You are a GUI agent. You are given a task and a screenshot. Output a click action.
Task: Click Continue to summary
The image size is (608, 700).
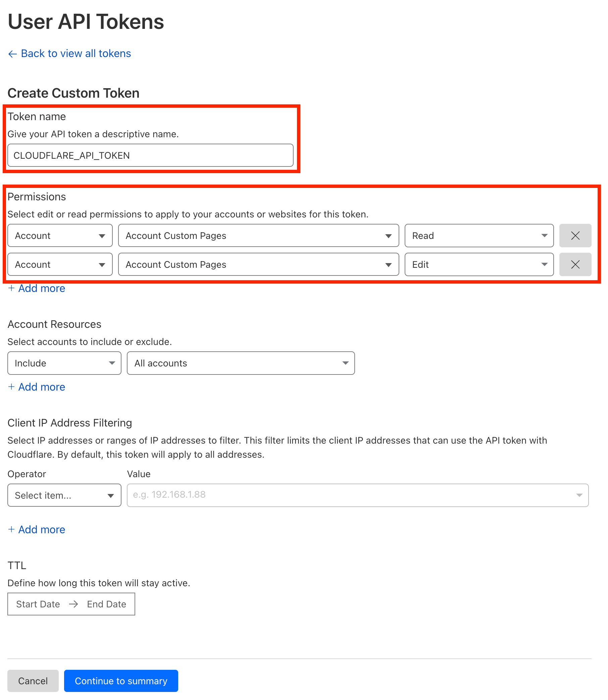click(121, 681)
